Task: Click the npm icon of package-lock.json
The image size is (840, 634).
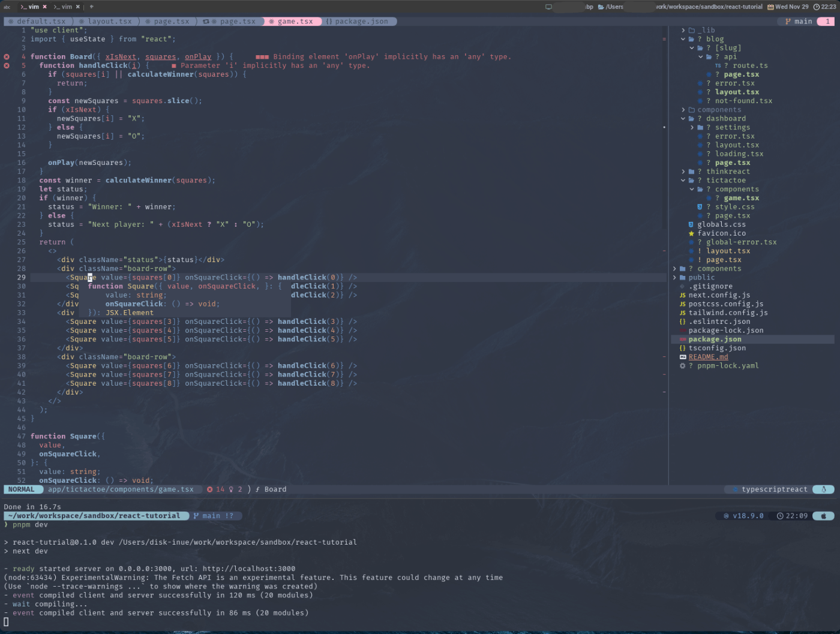Action: click(x=683, y=330)
